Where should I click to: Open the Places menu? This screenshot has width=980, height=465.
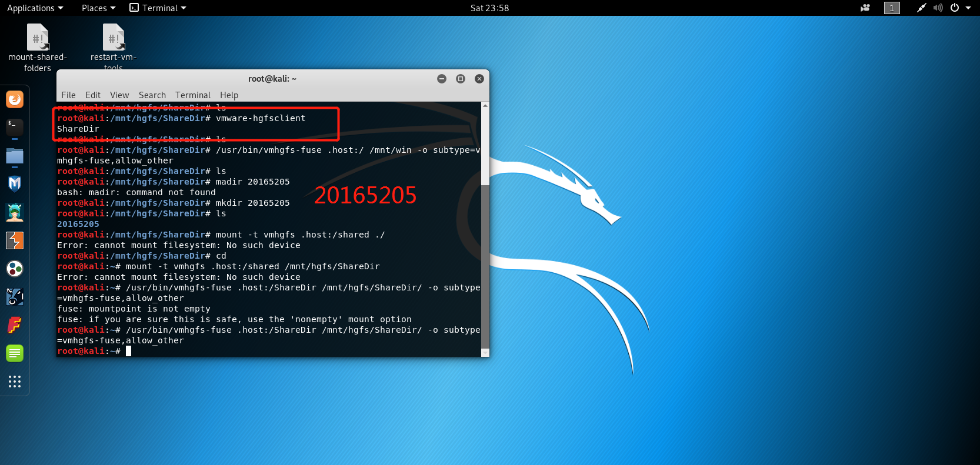[98, 8]
